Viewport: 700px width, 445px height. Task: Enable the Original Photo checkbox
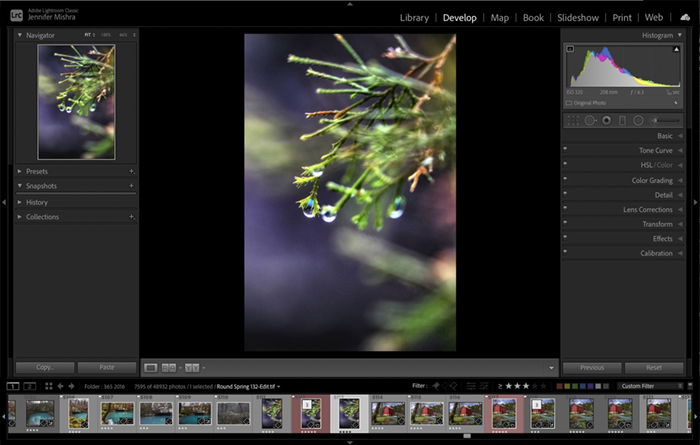[569, 103]
